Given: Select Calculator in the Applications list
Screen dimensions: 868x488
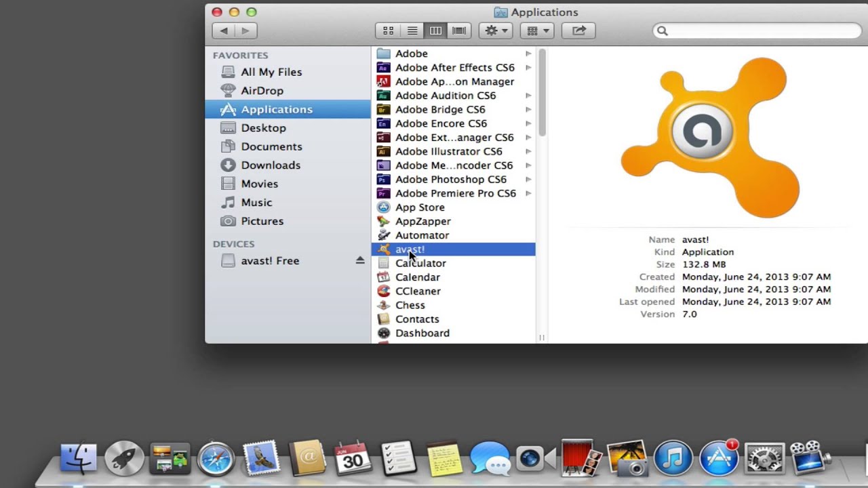Looking at the screenshot, I should coord(453,263).
